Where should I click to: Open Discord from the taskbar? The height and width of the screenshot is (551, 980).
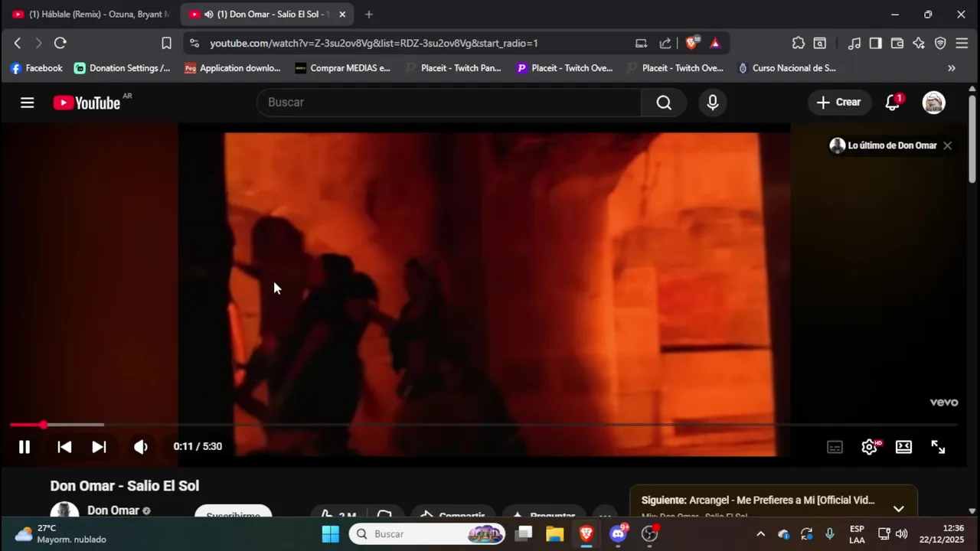point(618,534)
